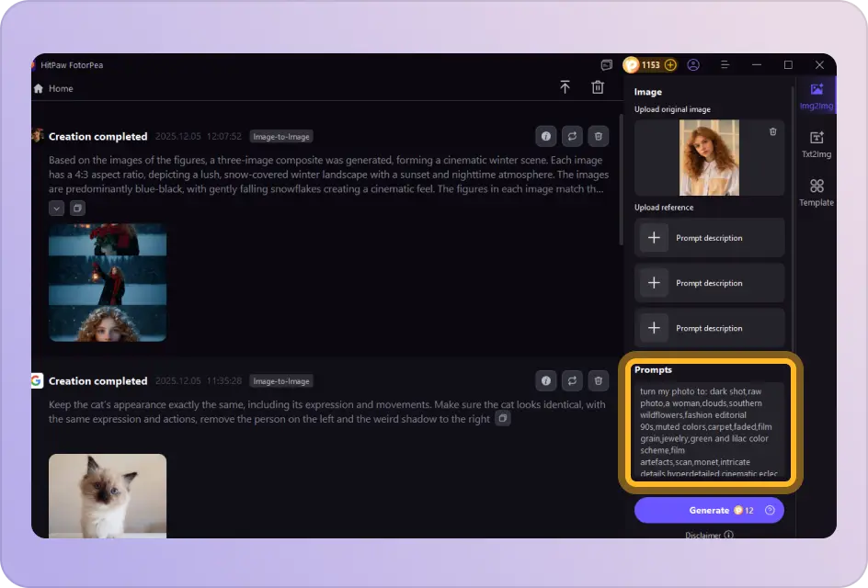Open the generated kitten image thumbnail
868x588 pixels.
pos(108,494)
